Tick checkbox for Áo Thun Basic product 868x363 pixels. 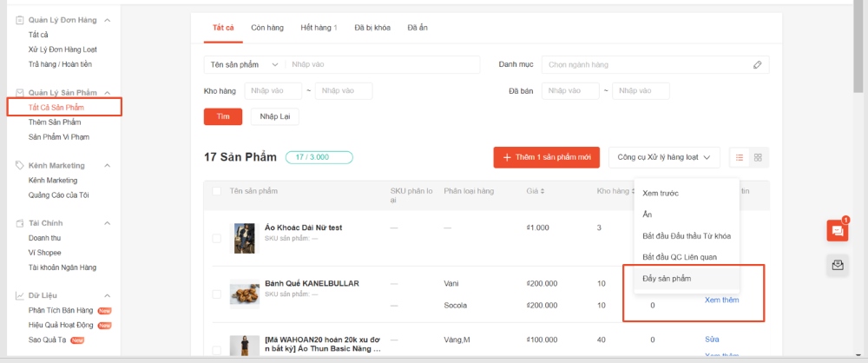[216, 350]
